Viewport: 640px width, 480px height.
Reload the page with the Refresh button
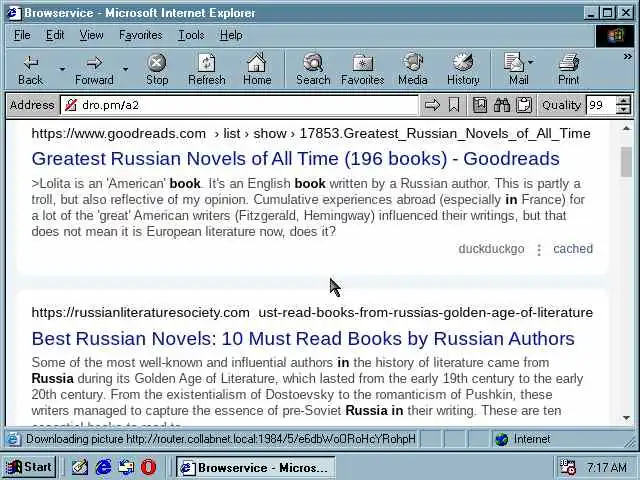point(207,69)
